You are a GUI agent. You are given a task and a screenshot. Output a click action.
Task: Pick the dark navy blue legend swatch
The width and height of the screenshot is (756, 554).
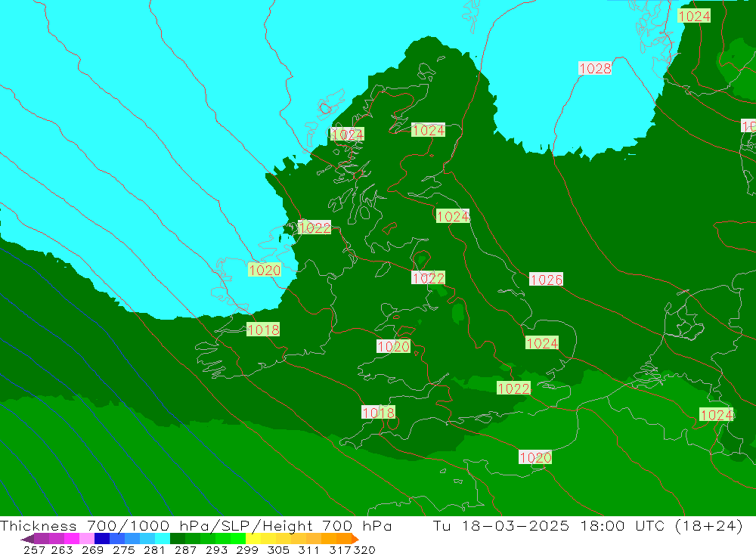click(x=102, y=539)
